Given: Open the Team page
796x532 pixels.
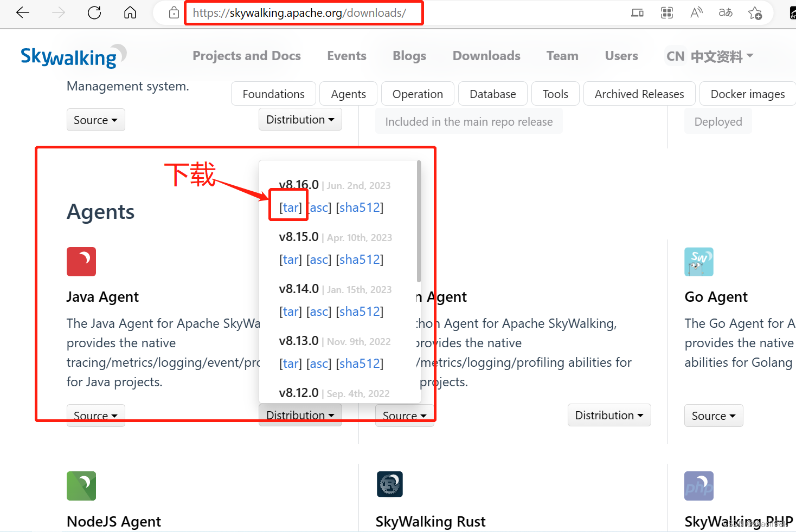Looking at the screenshot, I should [x=562, y=56].
